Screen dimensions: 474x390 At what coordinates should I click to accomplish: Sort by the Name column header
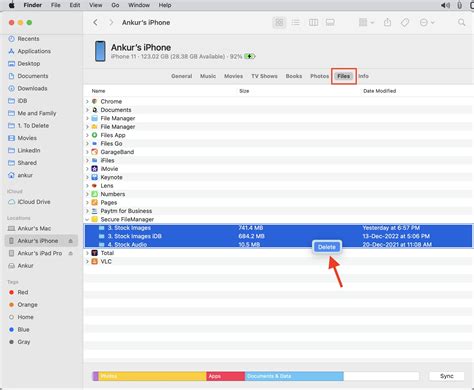(x=98, y=91)
